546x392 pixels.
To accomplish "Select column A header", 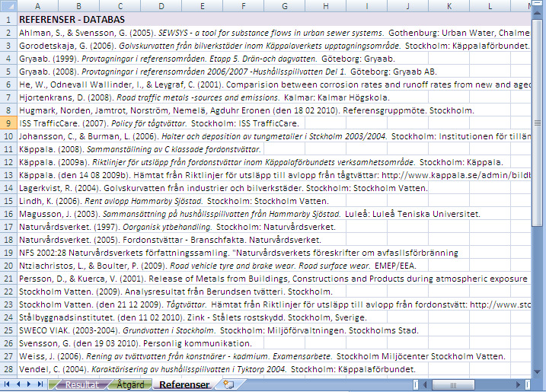I will tap(37, 6).
